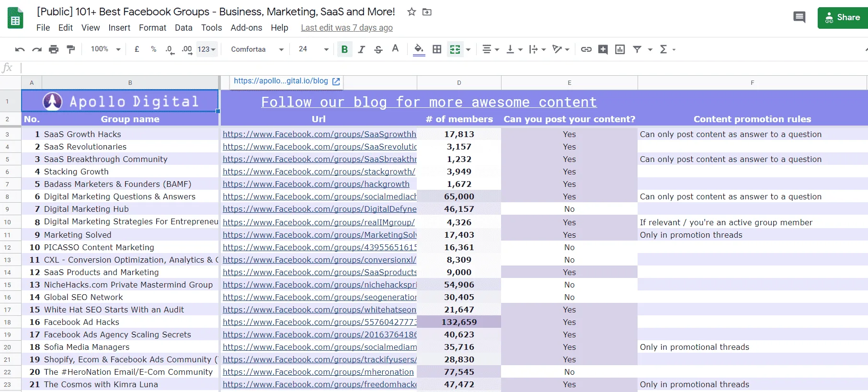
Task: Click the move to folder icon
Action: pos(427,12)
